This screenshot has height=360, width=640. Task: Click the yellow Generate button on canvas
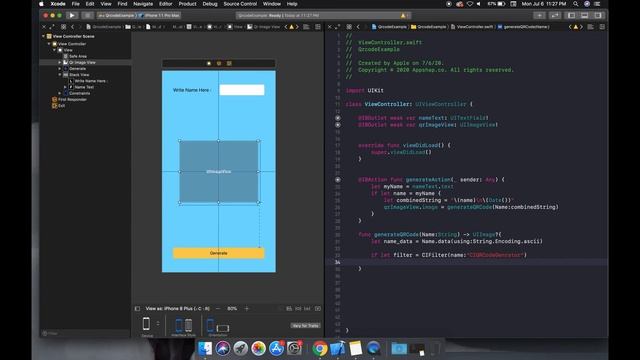coord(218,253)
